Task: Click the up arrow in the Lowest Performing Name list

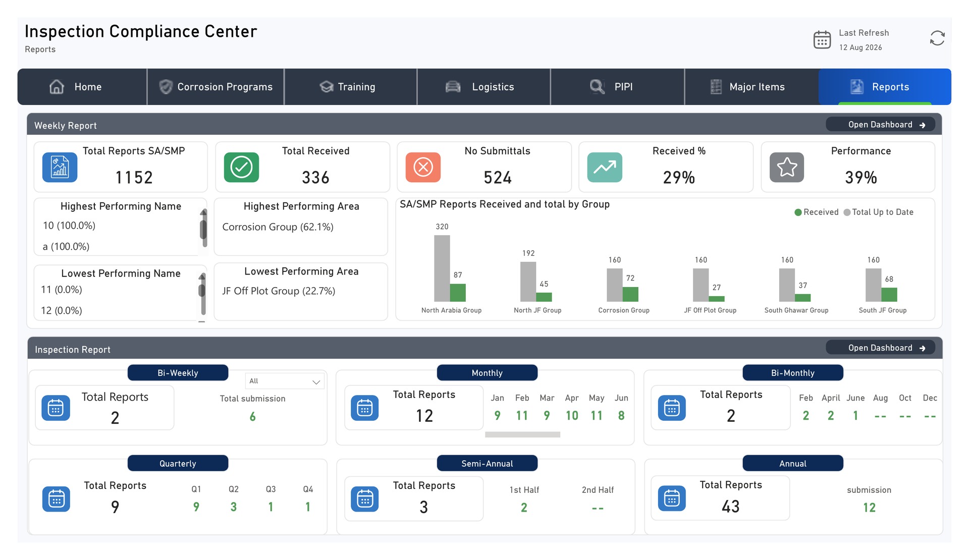Action: [202, 276]
